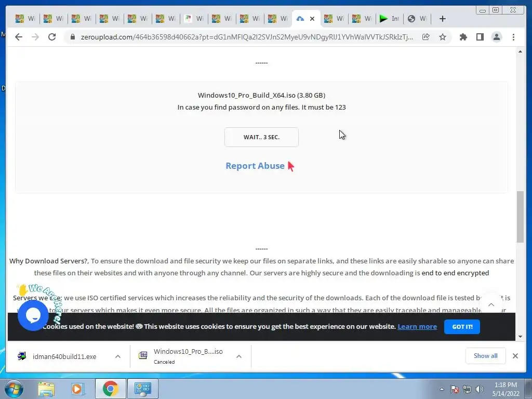
Task: Click the idman640build11.exe file icon
Action: tap(22, 356)
